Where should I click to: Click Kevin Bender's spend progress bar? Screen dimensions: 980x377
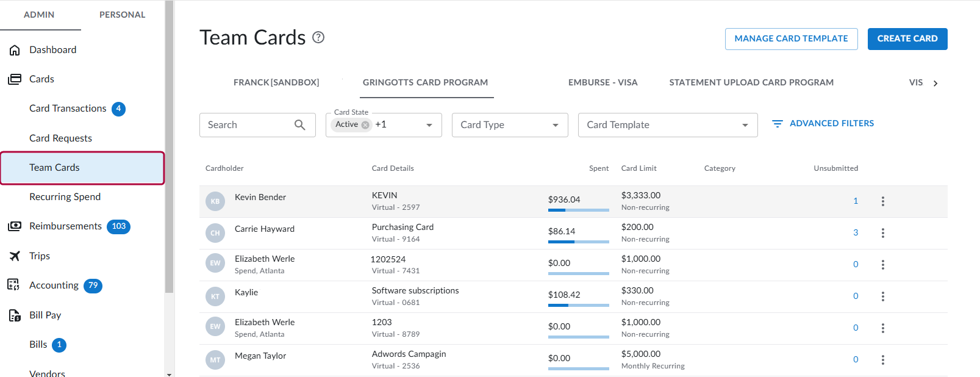point(578,210)
